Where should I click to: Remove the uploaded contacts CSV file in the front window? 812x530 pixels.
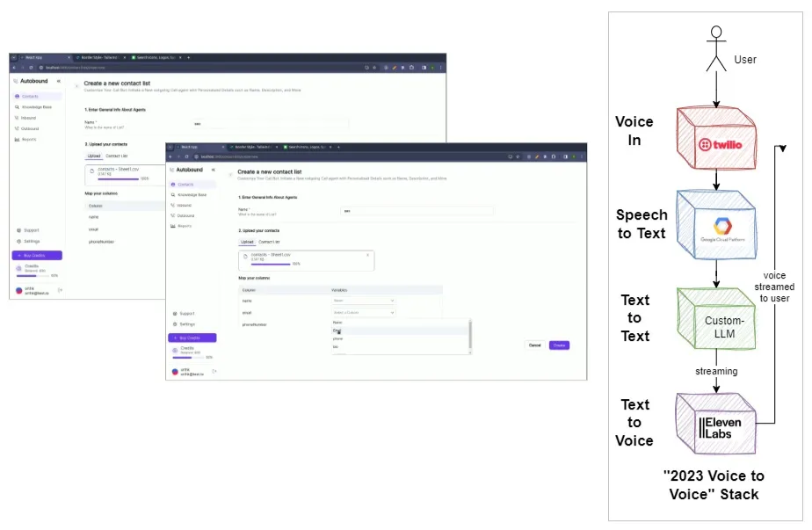pos(367,255)
